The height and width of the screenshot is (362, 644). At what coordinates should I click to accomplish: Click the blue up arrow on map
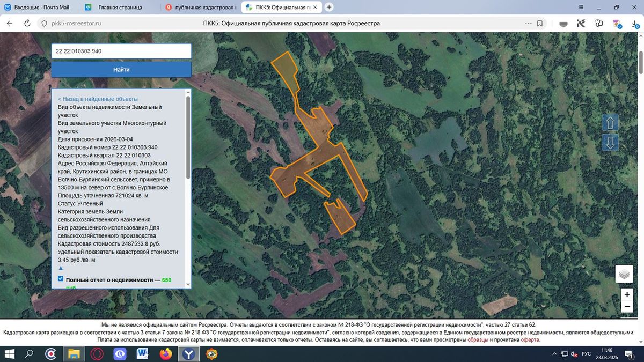[x=610, y=122]
